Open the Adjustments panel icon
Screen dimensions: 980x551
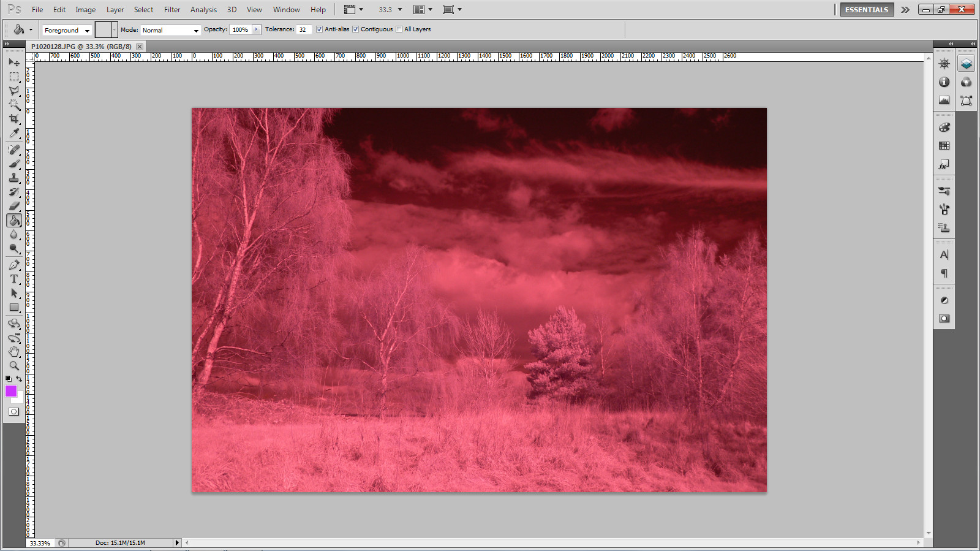[944, 300]
